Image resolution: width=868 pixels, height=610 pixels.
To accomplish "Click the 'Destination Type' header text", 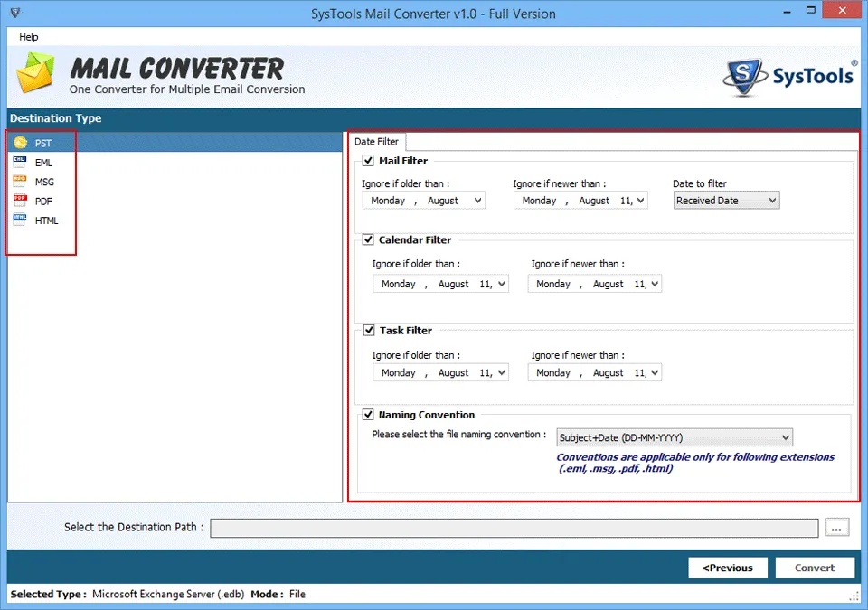I will pyautogui.click(x=55, y=118).
